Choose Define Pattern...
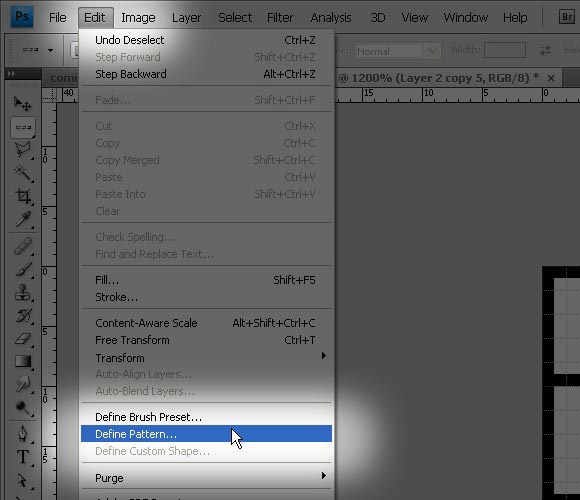Image resolution: width=580 pixels, height=500 pixels. [x=206, y=434]
